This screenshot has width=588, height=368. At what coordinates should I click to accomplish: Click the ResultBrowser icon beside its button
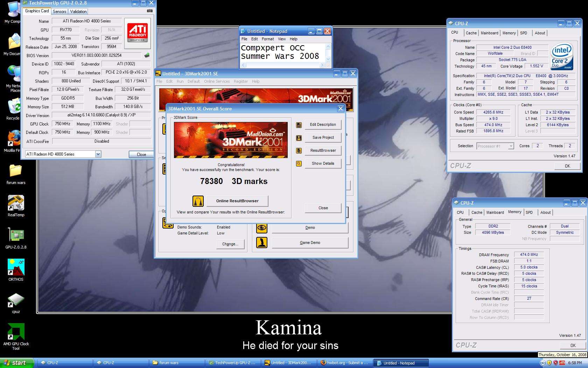tap(299, 151)
